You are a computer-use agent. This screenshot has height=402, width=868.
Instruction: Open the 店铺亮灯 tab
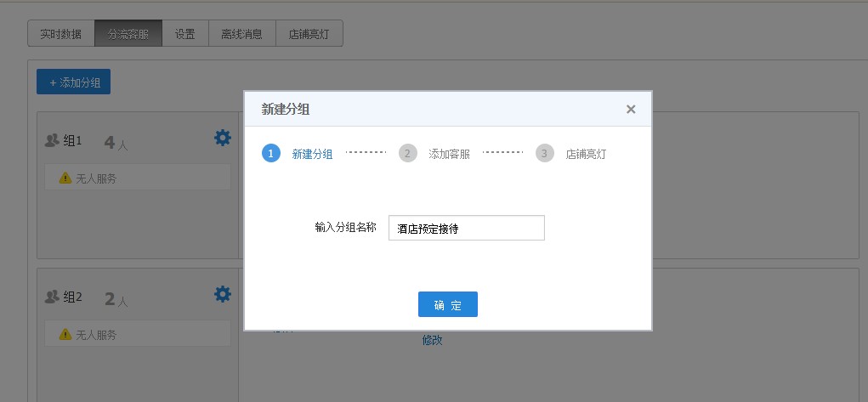[x=309, y=34]
